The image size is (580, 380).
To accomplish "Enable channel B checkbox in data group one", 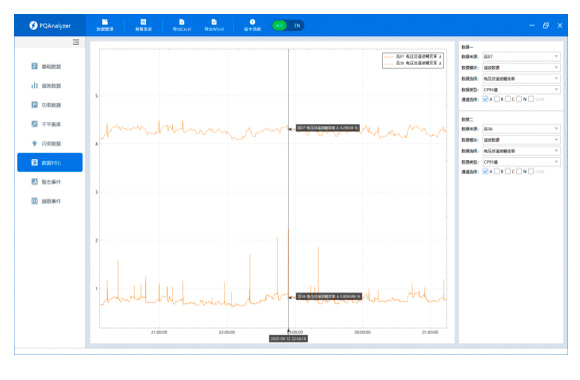I will (497, 99).
